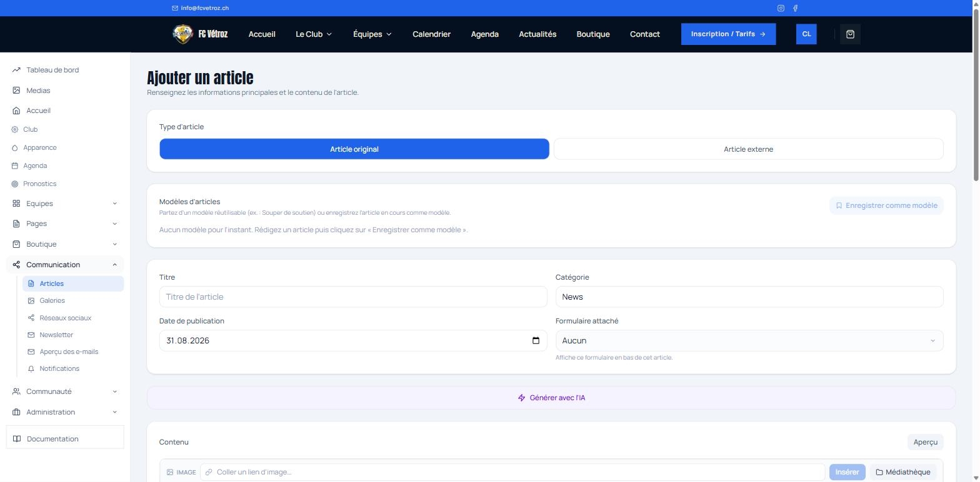Click the page vertical scrollbar

click(x=976, y=94)
